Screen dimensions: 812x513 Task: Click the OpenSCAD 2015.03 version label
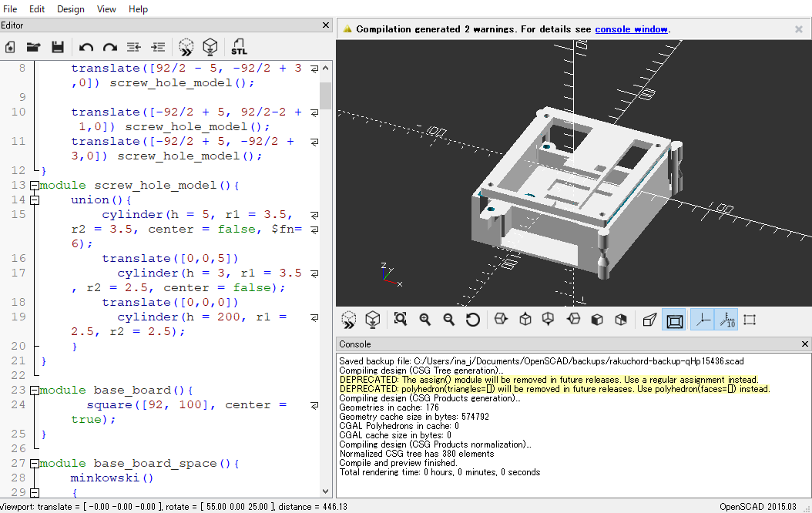[x=758, y=507]
